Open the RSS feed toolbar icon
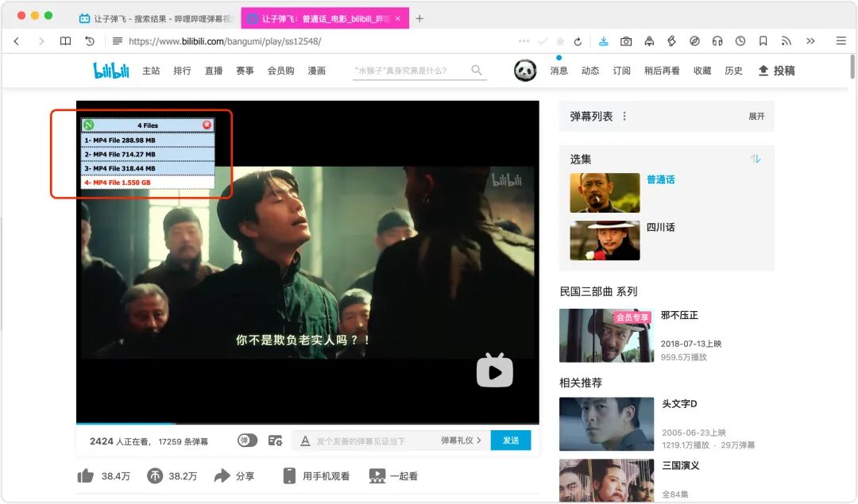The height and width of the screenshot is (504, 858). (786, 41)
